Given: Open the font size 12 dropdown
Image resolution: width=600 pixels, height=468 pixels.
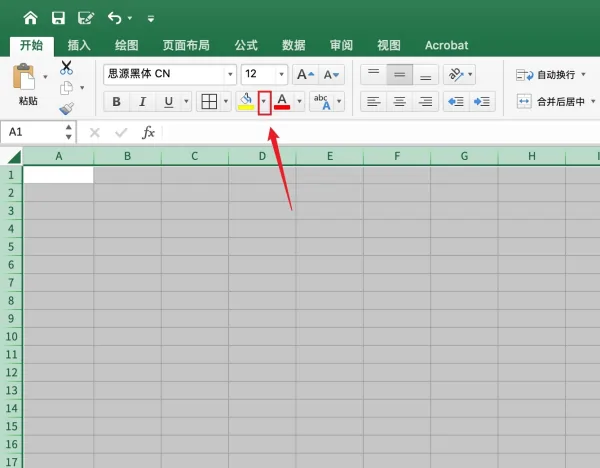Looking at the screenshot, I should point(281,74).
